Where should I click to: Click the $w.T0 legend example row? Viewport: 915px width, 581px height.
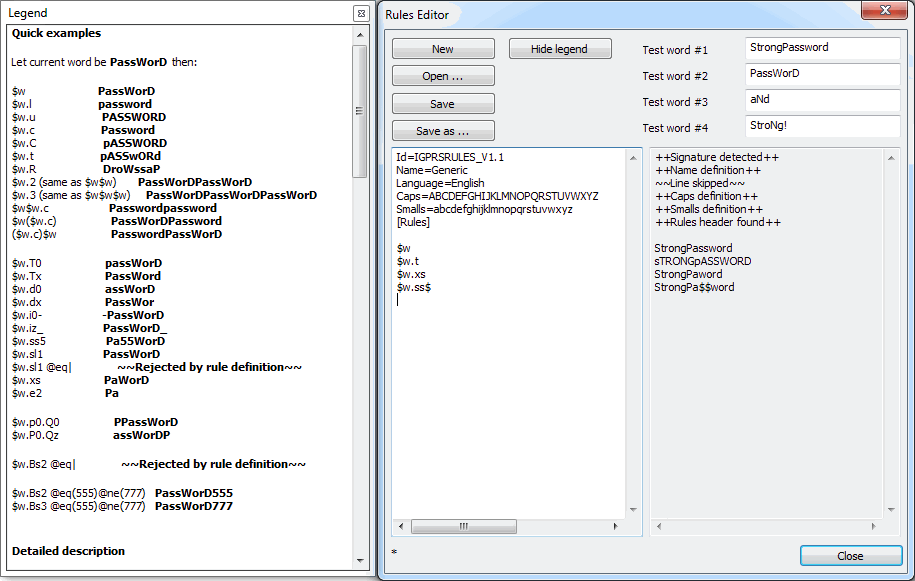(x=86, y=263)
